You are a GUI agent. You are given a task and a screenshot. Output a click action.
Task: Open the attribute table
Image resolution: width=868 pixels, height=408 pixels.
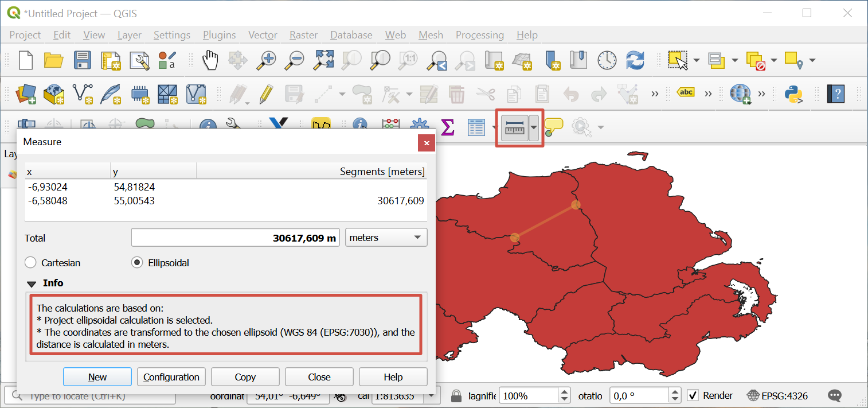pos(475,127)
